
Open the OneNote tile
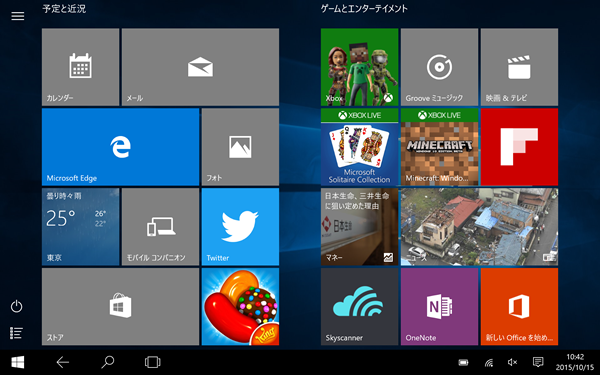[439, 307]
